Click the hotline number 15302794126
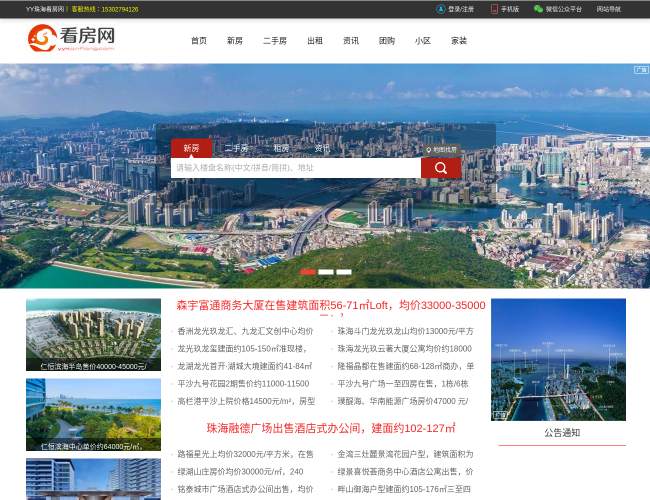The image size is (650, 500). coord(120,9)
